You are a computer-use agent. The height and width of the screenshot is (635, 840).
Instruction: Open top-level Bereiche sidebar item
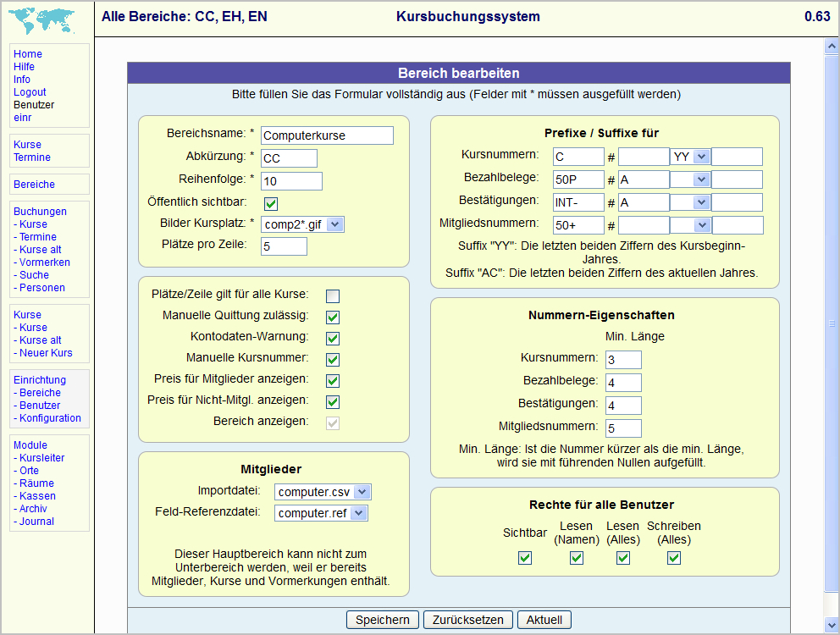point(34,185)
